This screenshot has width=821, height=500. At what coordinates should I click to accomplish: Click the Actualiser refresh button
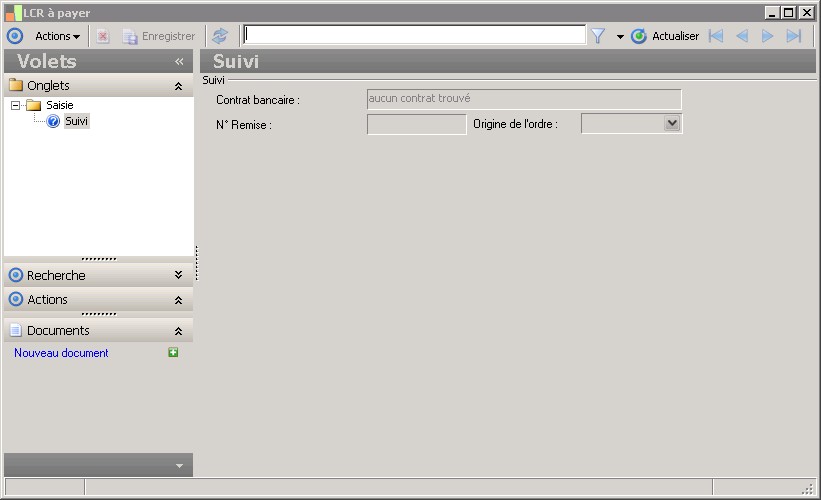665,36
